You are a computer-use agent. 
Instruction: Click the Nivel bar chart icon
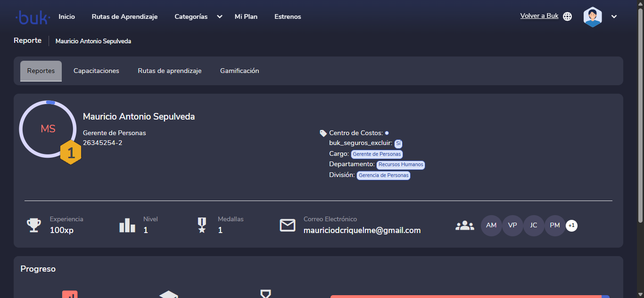pyautogui.click(x=127, y=226)
